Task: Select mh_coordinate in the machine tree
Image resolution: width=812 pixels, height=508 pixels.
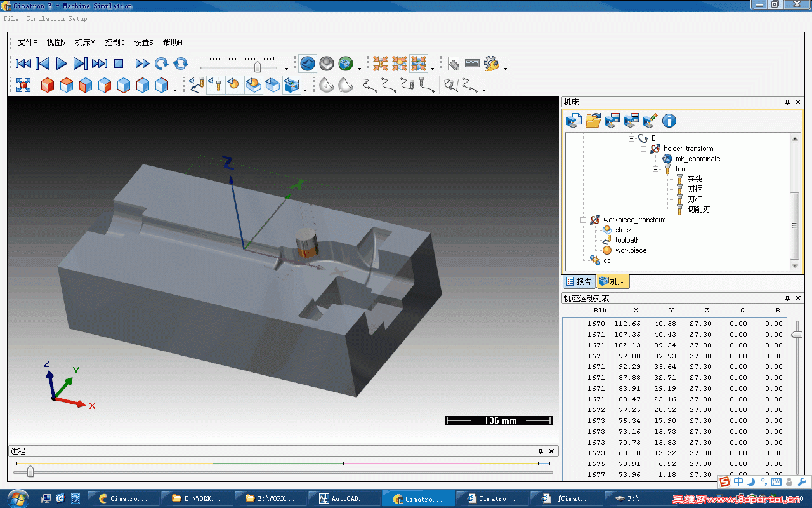Action: [x=698, y=159]
